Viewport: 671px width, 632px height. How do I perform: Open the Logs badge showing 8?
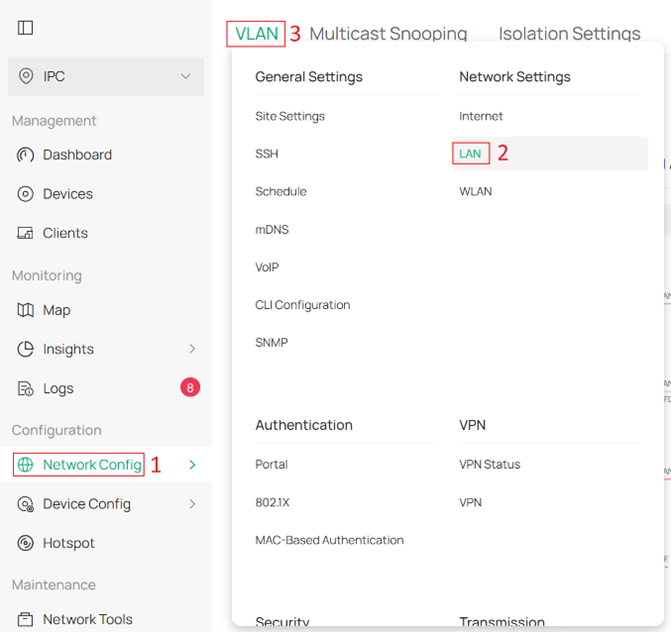click(x=190, y=388)
